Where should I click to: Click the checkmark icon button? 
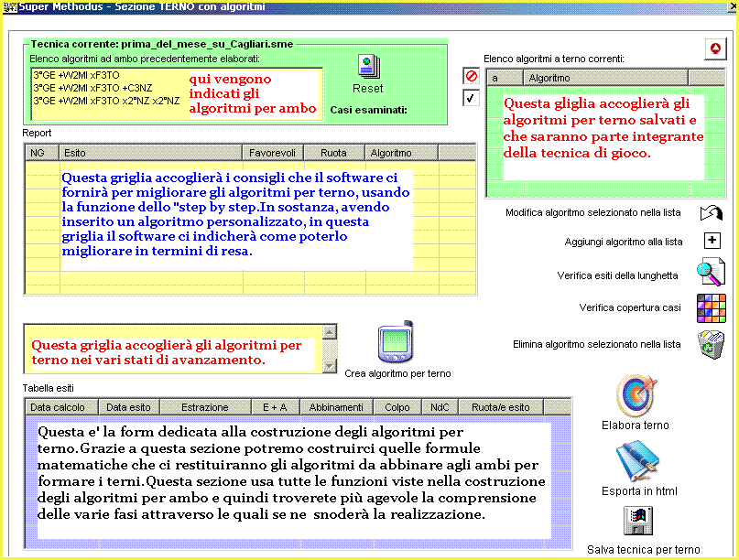click(x=471, y=98)
